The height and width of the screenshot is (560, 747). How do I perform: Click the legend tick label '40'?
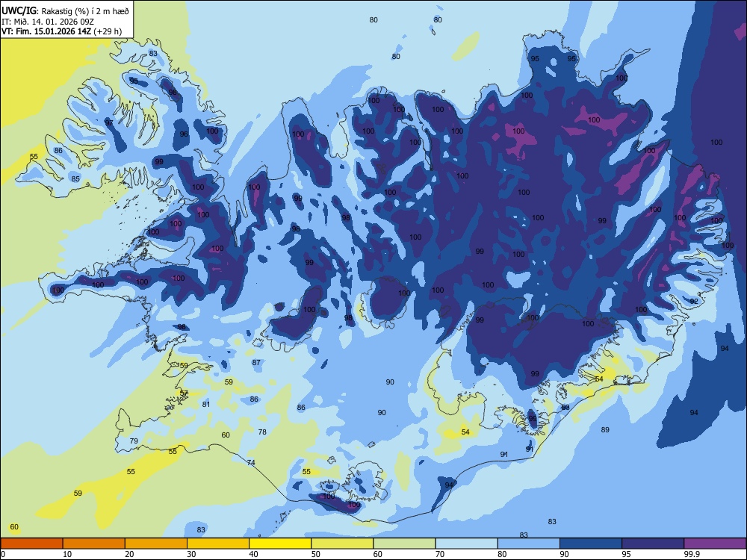[253, 554]
